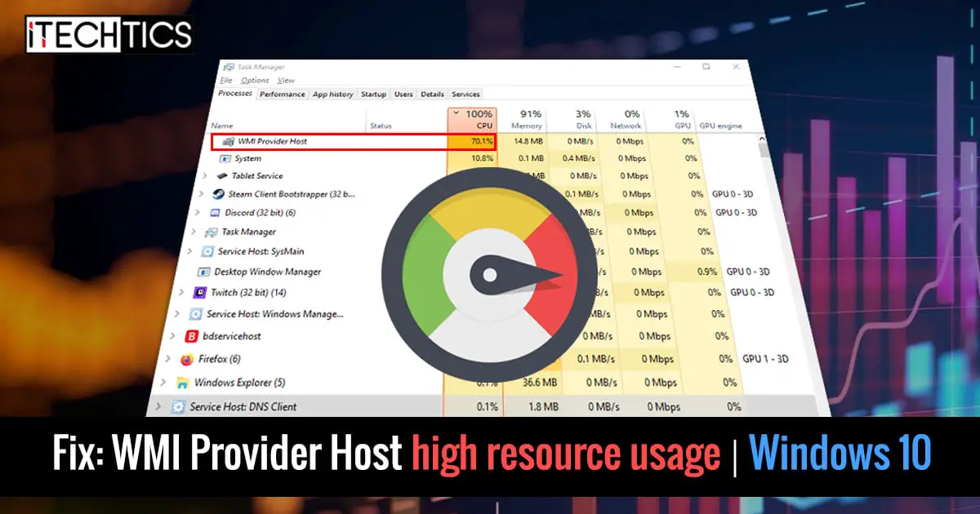Select the bdservicehost process name
The image size is (980, 514).
click(x=231, y=335)
